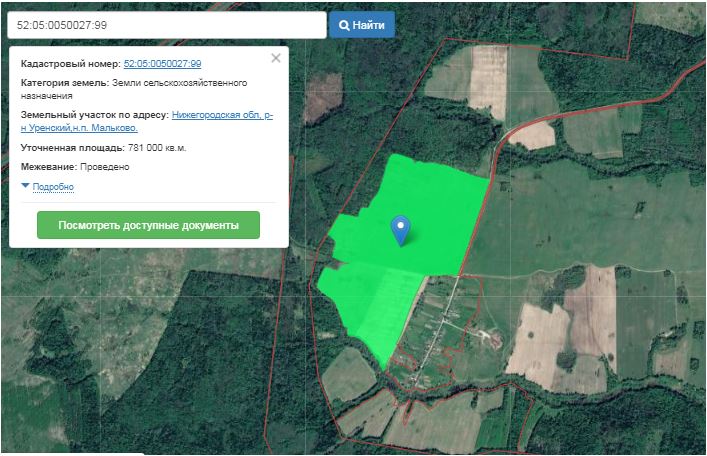Focus the cadastral number search field
707x456 pixels.
[167, 25]
